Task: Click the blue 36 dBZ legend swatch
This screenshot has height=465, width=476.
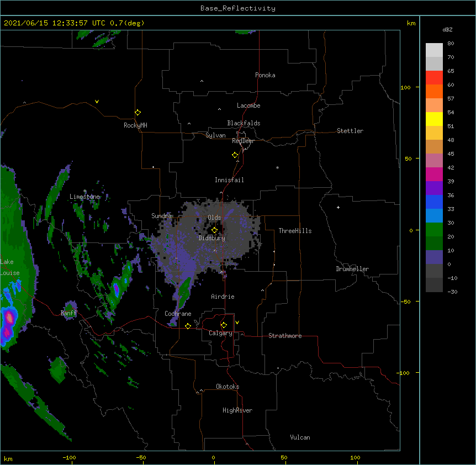Action: pos(434,202)
